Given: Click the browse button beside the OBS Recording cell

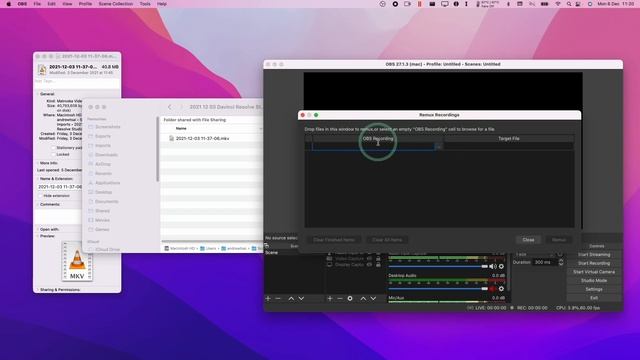Looking at the screenshot, I should [x=439, y=146].
